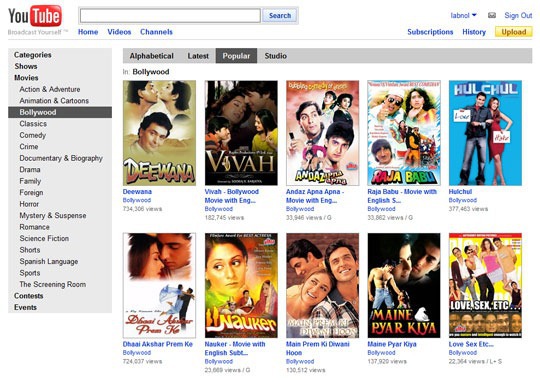540x382 pixels.
Task: Open the Subscriptions link
Action: [430, 32]
